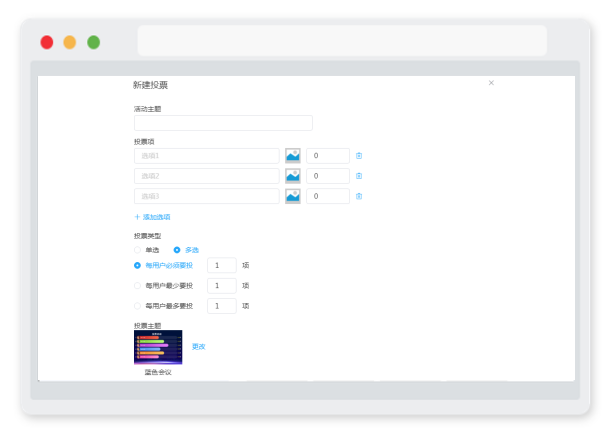615x435 pixels.
Task: Click the image upload icon for option 2
Action: pos(293,176)
